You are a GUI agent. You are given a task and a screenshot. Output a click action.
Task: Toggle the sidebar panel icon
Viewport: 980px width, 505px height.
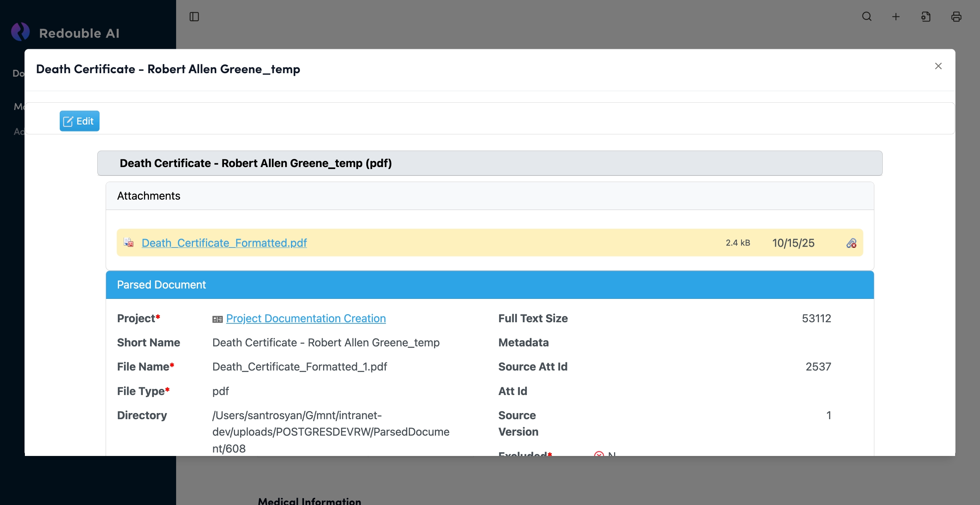click(194, 16)
